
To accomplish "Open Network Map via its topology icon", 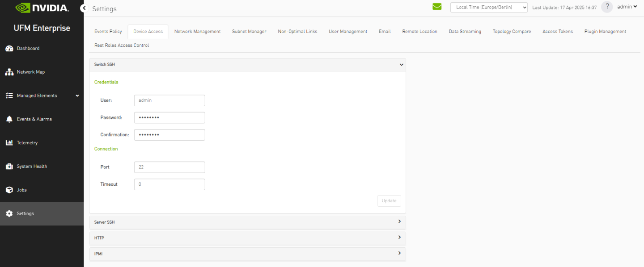I will 9,72.
